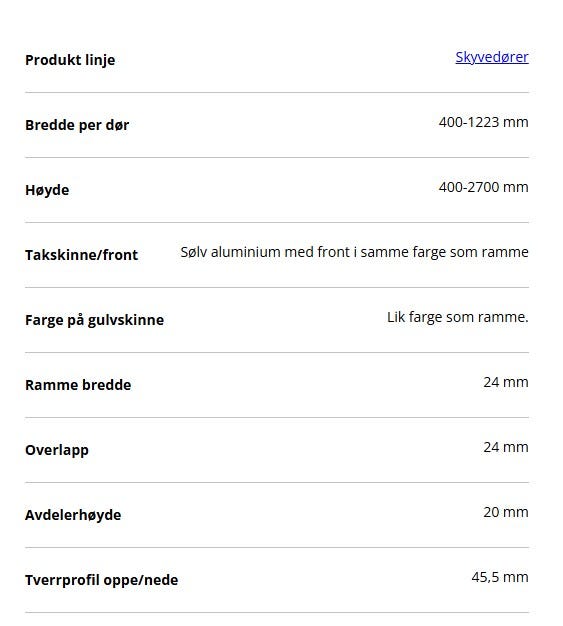
Task: Click the Lik farge som ramme text
Action: pos(458,317)
